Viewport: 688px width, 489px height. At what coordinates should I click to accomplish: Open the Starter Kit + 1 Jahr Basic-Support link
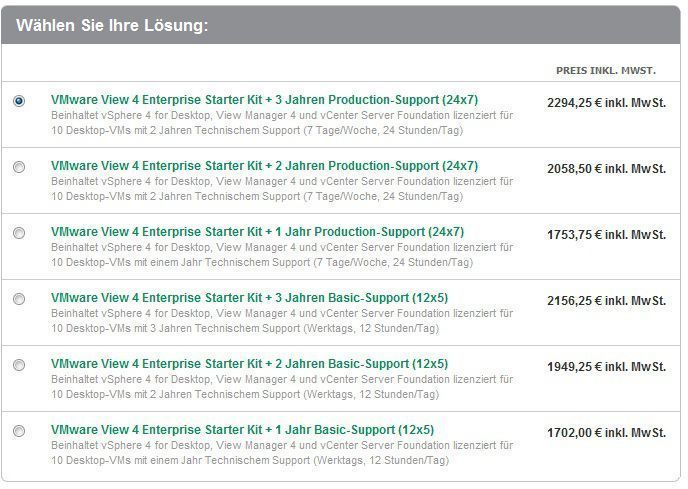pyautogui.click(x=242, y=430)
